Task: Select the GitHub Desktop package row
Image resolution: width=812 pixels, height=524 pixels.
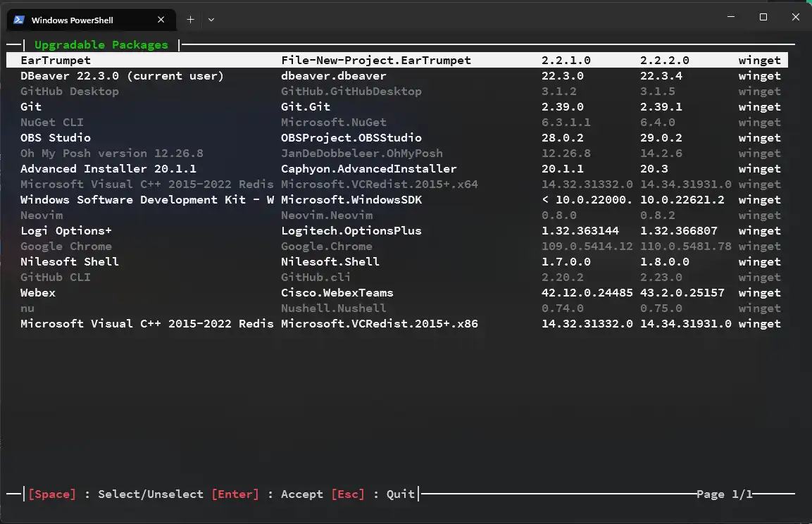Action: 397,91
